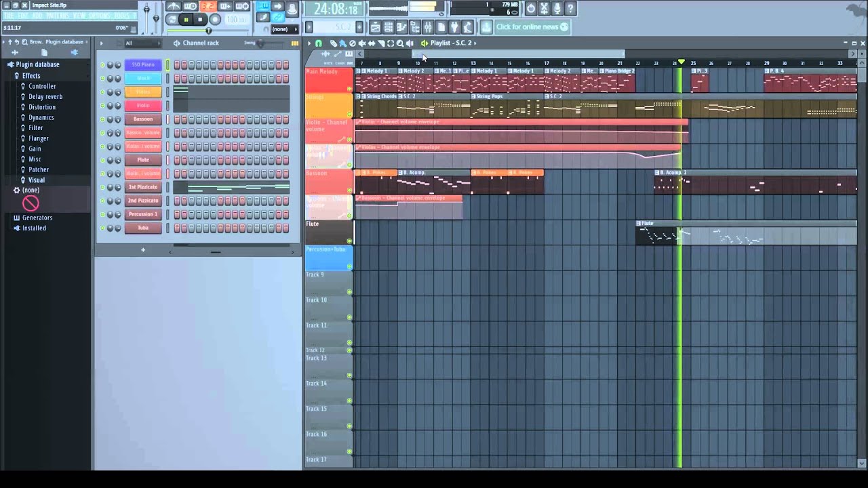This screenshot has height=488, width=868.
Task: Open the help question mark button
Action: [x=570, y=8]
